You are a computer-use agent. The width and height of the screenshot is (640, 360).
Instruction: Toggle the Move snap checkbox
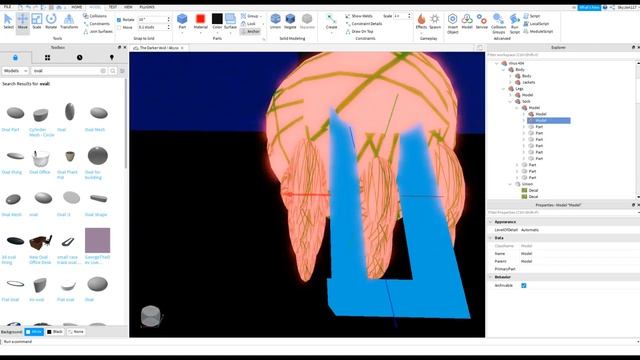tap(119, 27)
